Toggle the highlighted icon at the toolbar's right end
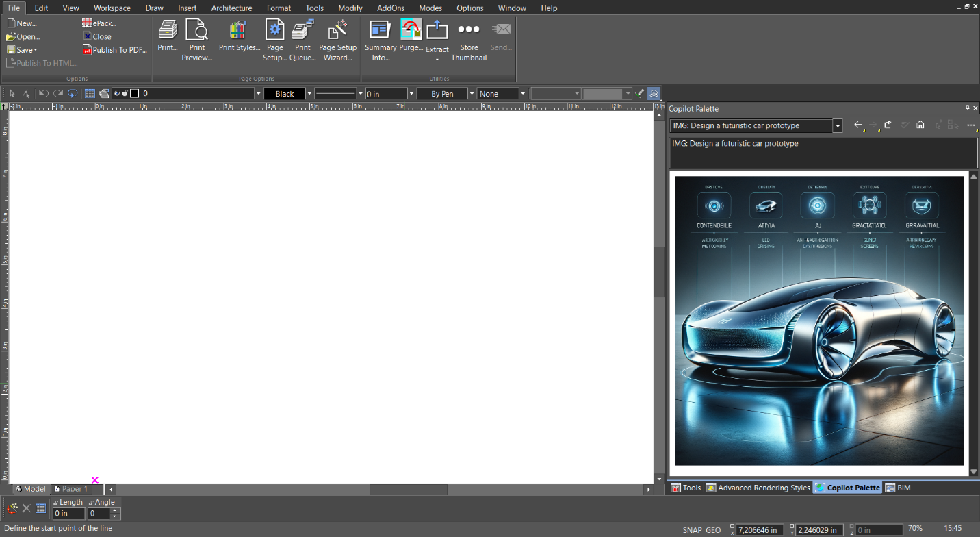This screenshot has height=537, width=980. pyautogui.click(x=654, y=93)
